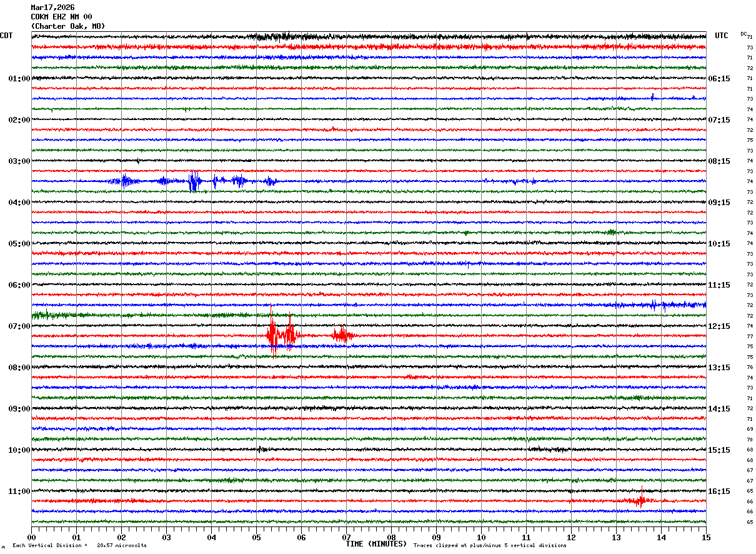The image size is (756, 554).
Task: Click the smaller red burst near minute 7
Action: [x=343, y=335]
